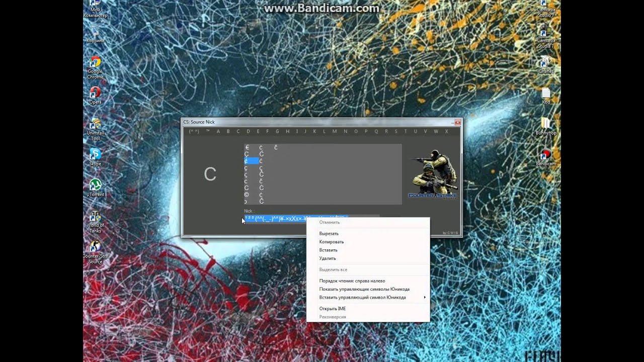
Task: Open the Kod file on desktop
Action: [546, 96]
